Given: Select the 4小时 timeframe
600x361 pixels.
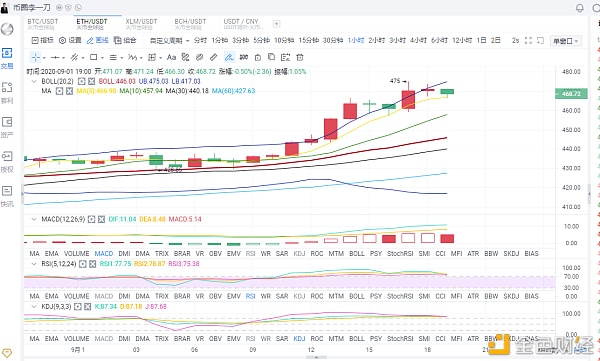Looking at the screenshot, I should 418,40.
